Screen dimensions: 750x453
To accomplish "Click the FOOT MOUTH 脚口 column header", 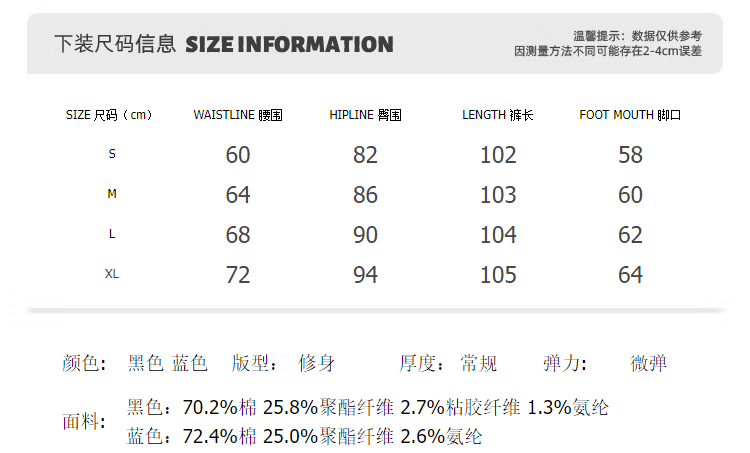I will 630,115.
